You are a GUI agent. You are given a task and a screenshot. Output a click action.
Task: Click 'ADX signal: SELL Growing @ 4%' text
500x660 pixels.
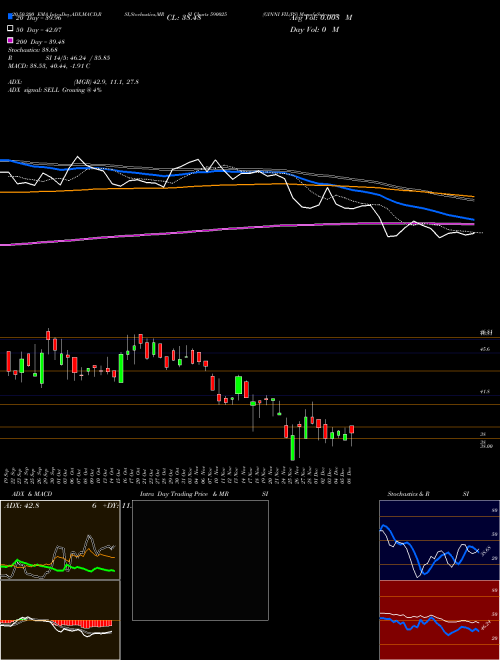[x=55, y=90]
